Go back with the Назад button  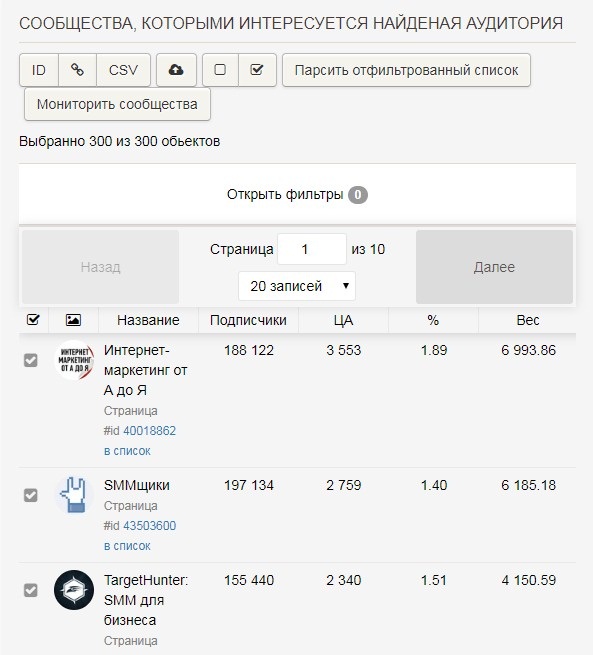100,267
